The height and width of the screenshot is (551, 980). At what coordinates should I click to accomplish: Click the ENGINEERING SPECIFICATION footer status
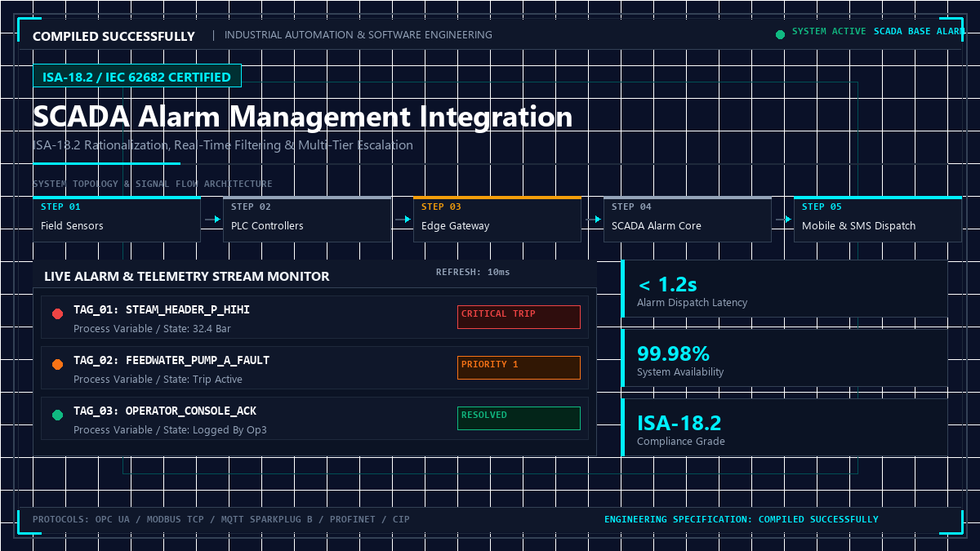point(742,519)
